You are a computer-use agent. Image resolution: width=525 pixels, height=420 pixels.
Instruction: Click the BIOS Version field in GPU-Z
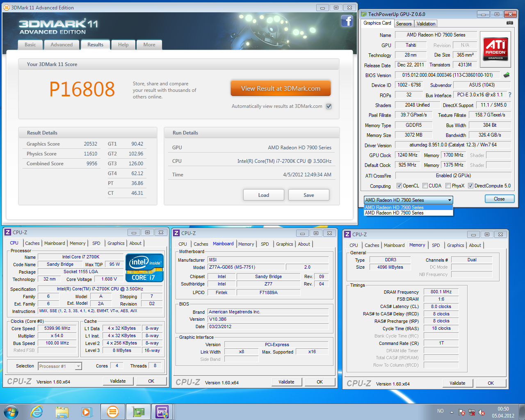[447, 75]
